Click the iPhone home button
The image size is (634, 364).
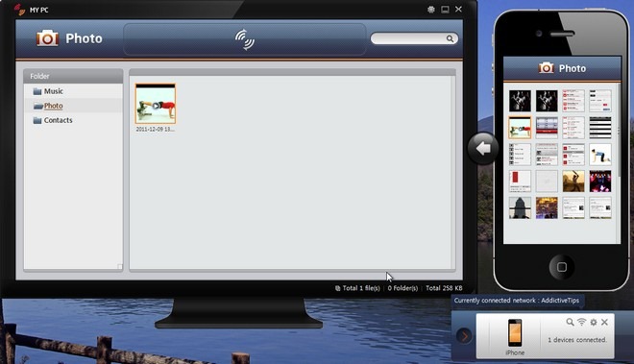562,267
